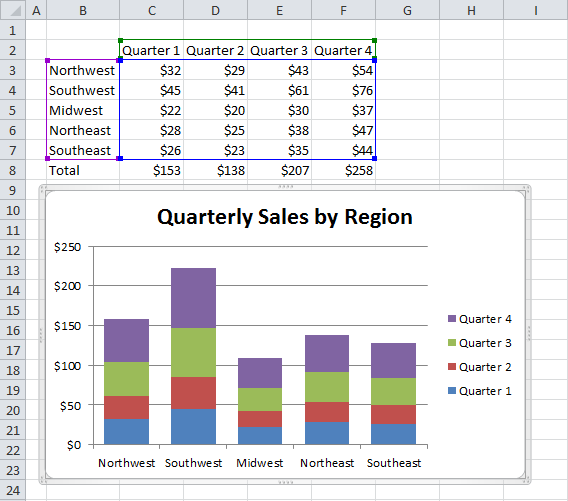The image size is (568, 501).
Task: Click the Midwest axis label in chart
Action: click(260, 463)
